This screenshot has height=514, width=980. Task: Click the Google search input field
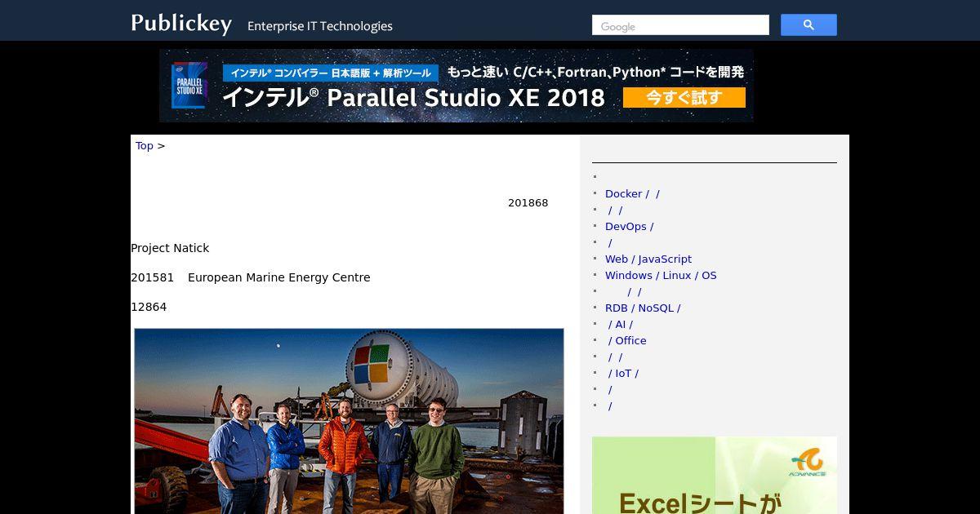680,25
